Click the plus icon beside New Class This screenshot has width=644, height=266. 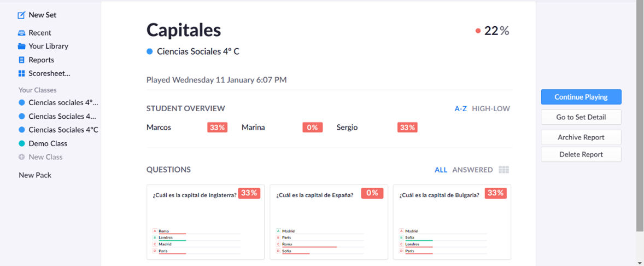pos(22,157)
